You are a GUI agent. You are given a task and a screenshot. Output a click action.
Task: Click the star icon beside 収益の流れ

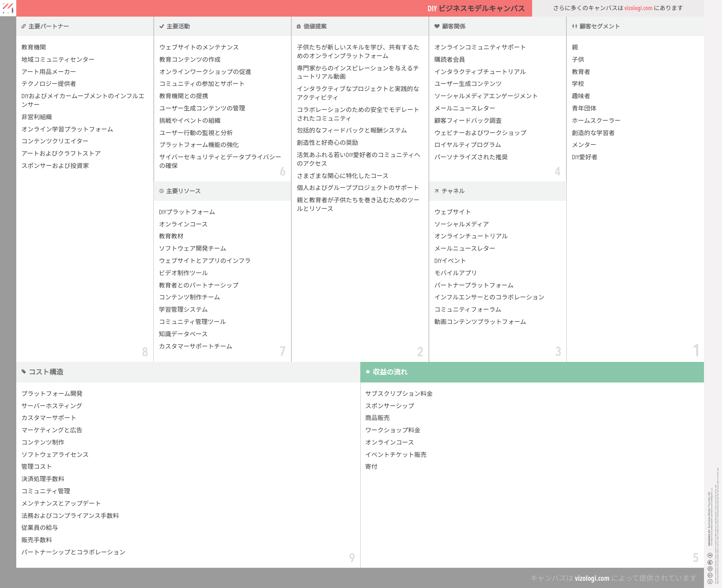point(368,372)
